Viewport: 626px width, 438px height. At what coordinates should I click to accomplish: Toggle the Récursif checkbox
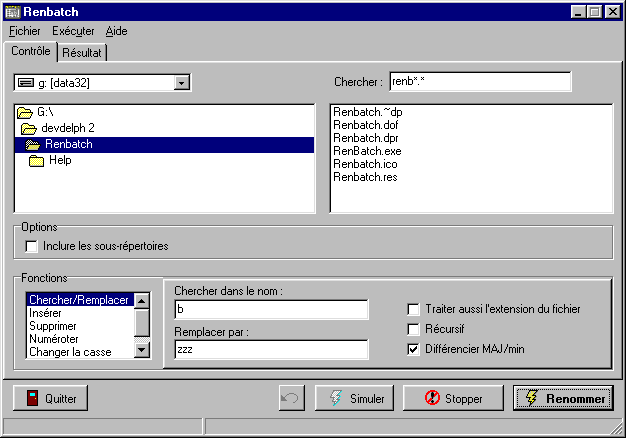[414, 329]
